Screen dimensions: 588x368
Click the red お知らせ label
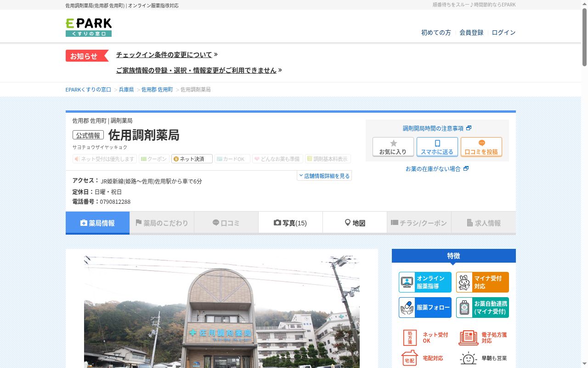coord(87,56)
